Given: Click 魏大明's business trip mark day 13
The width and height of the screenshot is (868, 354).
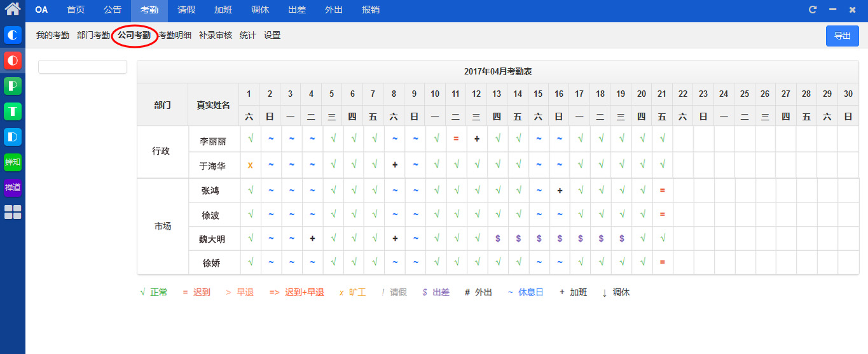Looking at the screenshot, I should 497,238.
